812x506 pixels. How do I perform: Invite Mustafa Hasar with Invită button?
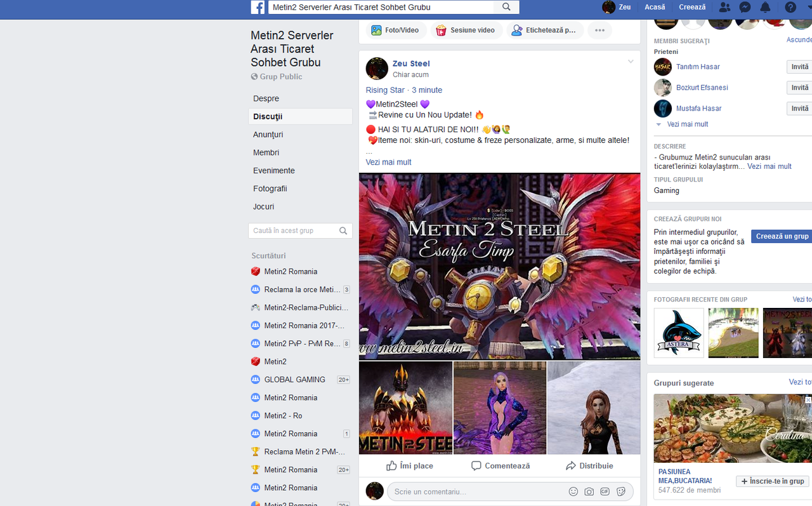click(x=799, y=109)
